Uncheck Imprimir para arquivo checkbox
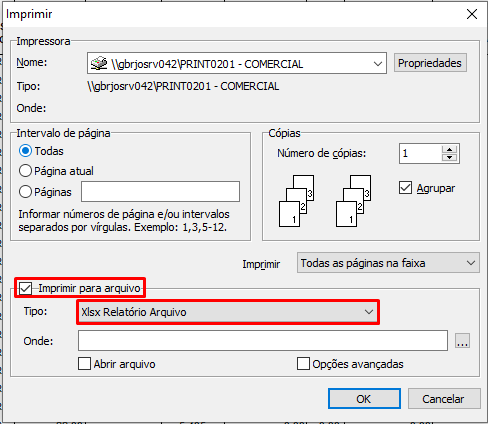This screenshot has width=488, height=424. (26, 288)
